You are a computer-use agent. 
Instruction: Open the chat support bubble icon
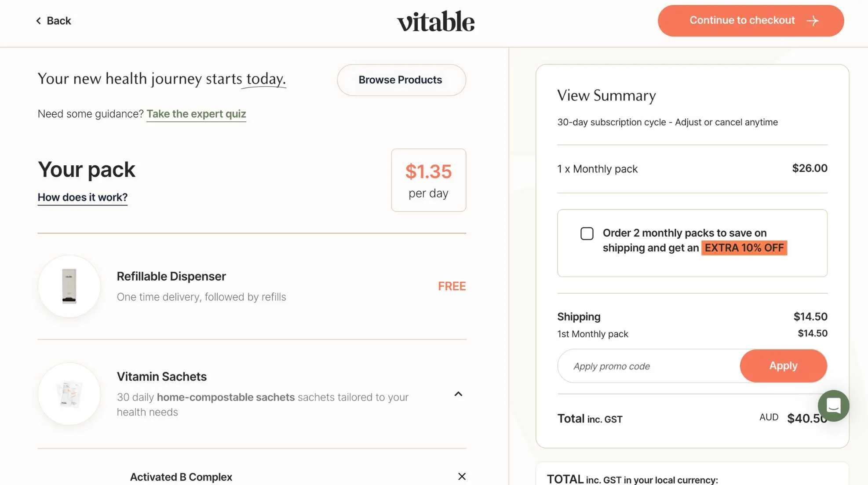point(833,405)
